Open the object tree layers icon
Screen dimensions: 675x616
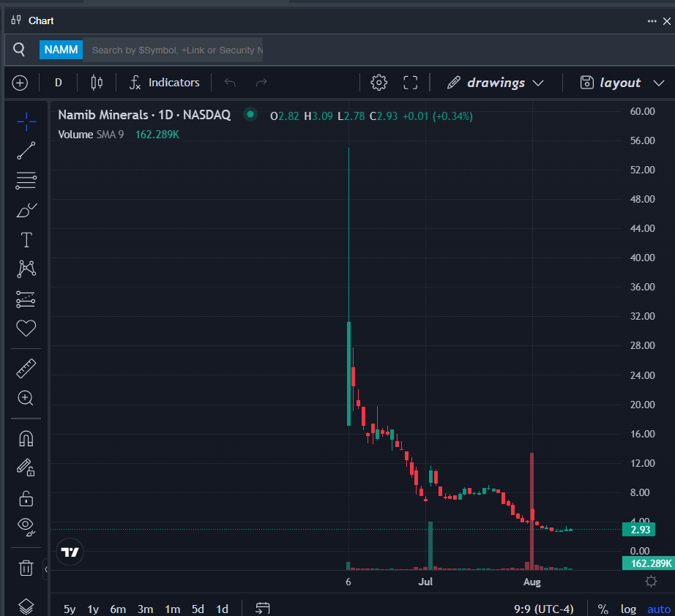(x=26, y=606)
